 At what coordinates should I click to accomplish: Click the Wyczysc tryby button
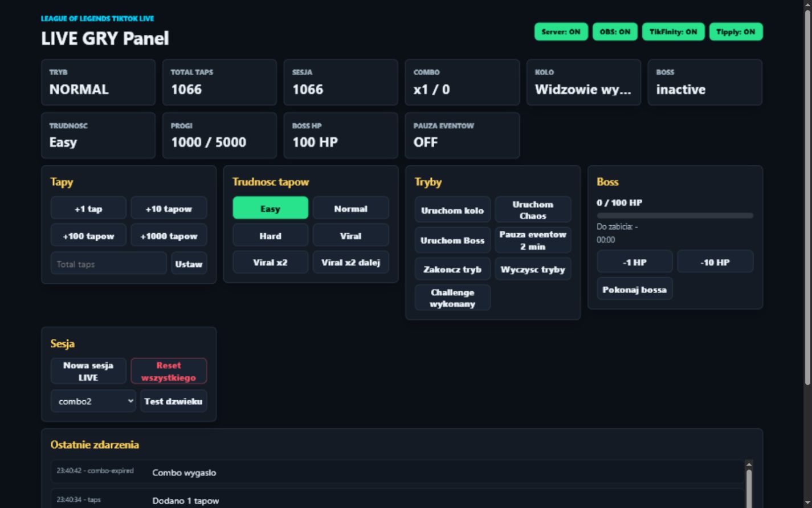click(533, 269)
